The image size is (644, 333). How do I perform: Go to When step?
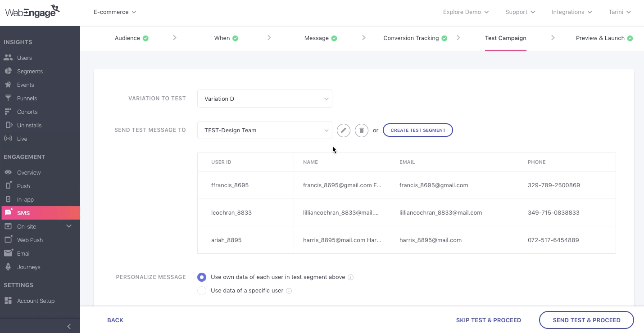222,38
